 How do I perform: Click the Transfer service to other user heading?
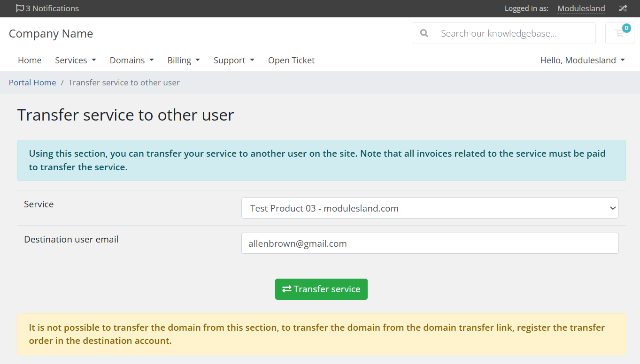[126, 115]
